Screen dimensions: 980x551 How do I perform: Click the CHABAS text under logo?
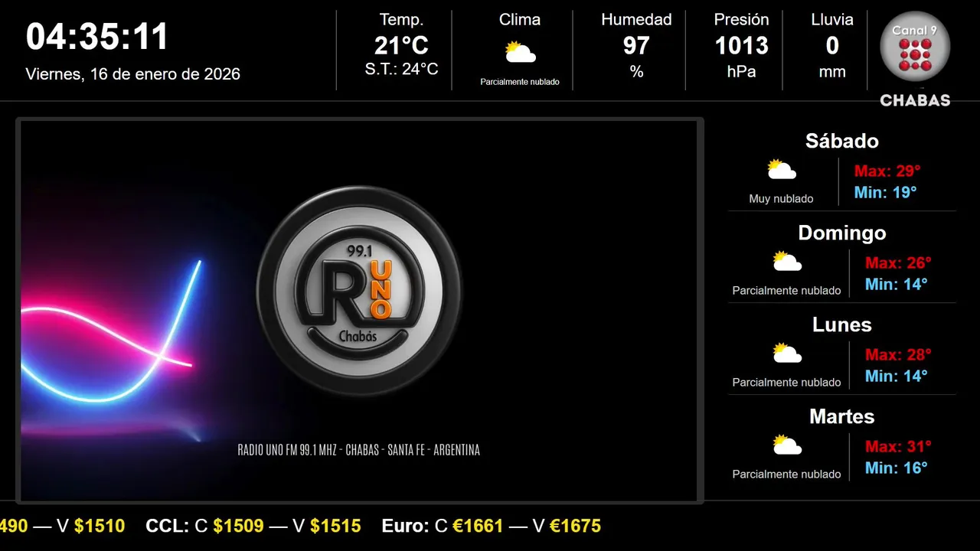(915, 100)
